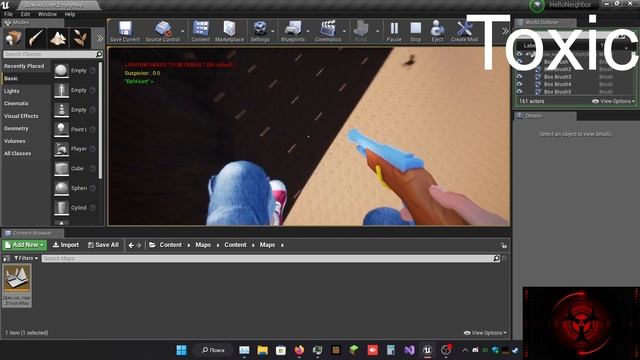Pause the running play session

tap(394, 31)
